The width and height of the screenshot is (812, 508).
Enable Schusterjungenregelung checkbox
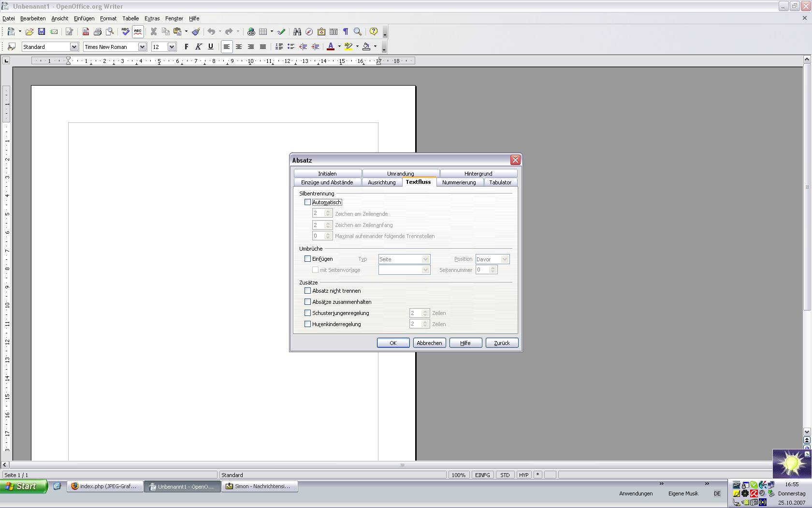coord(307,313)
